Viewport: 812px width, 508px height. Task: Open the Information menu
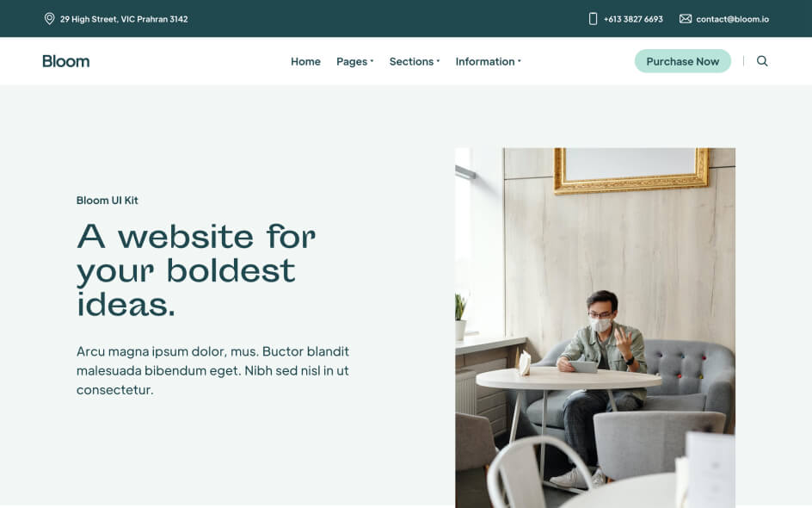click(x=485, y=61)
